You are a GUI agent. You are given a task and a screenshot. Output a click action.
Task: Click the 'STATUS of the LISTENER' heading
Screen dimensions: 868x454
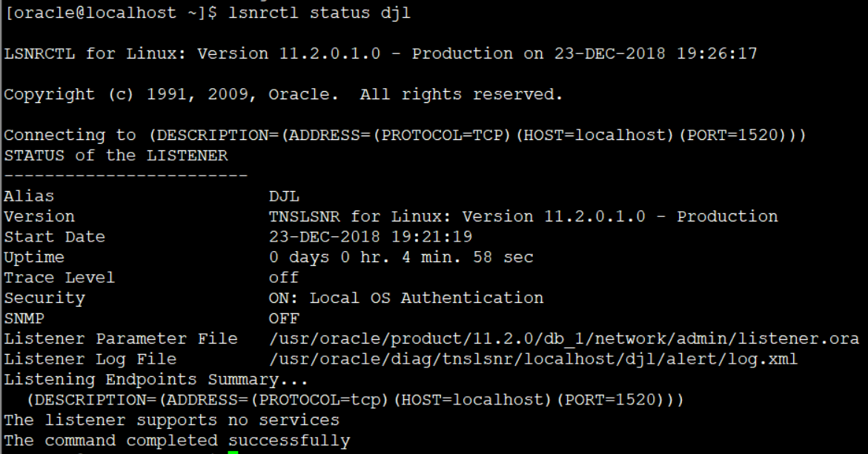click(116, 156)
